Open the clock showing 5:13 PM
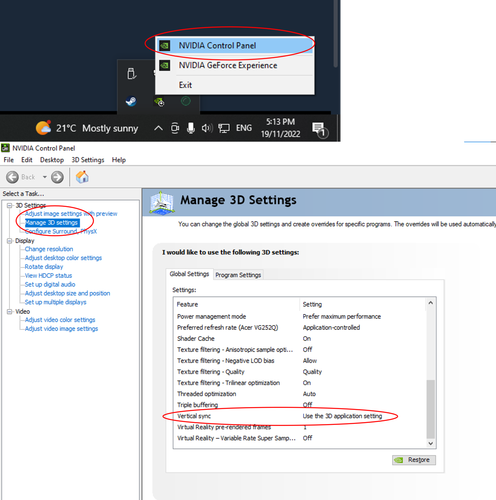 [280, 128]
